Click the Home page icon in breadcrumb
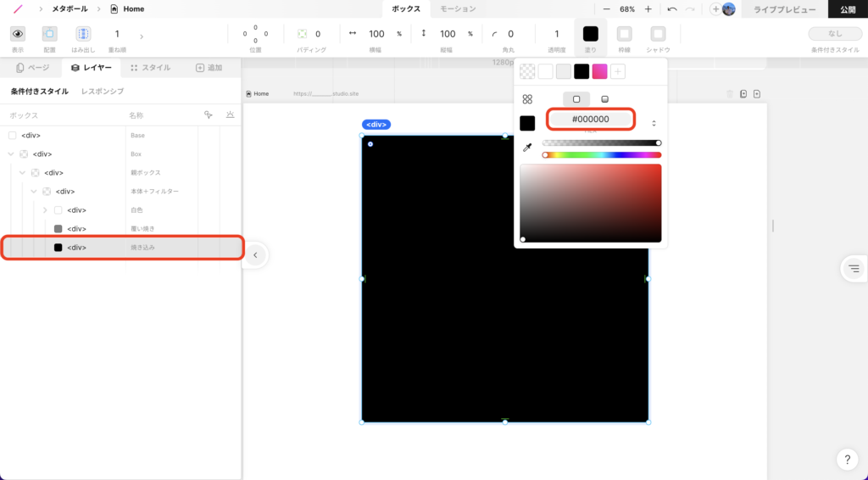 114,8
